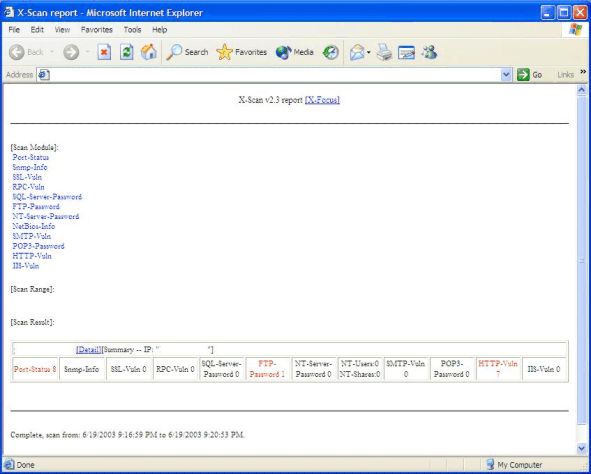
Task: Open the Detail link in results
Action: point(89,350)
